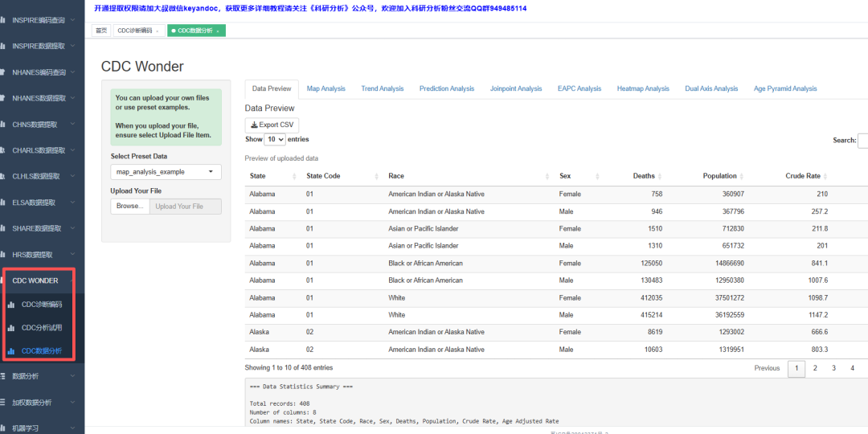This screenshot has width=868, height=434.
Task: Expand 加权数据分析 menu chevron
Action: [x=72, y=403]
